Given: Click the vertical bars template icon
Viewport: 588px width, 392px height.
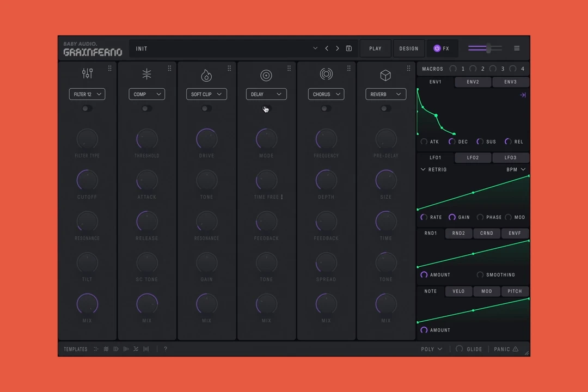Looking at the screenshot, I should click(x=146, y=349).
